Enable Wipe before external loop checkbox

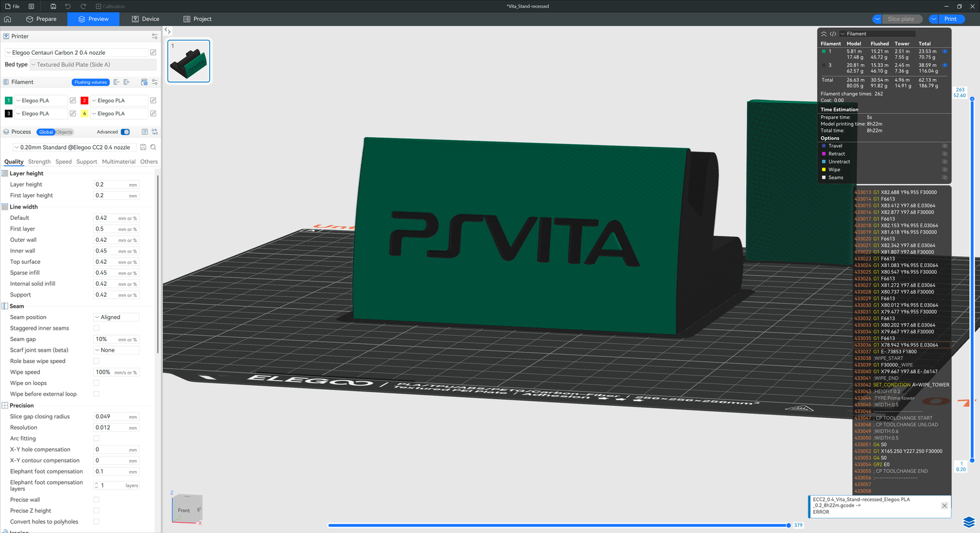click(96, 394)
